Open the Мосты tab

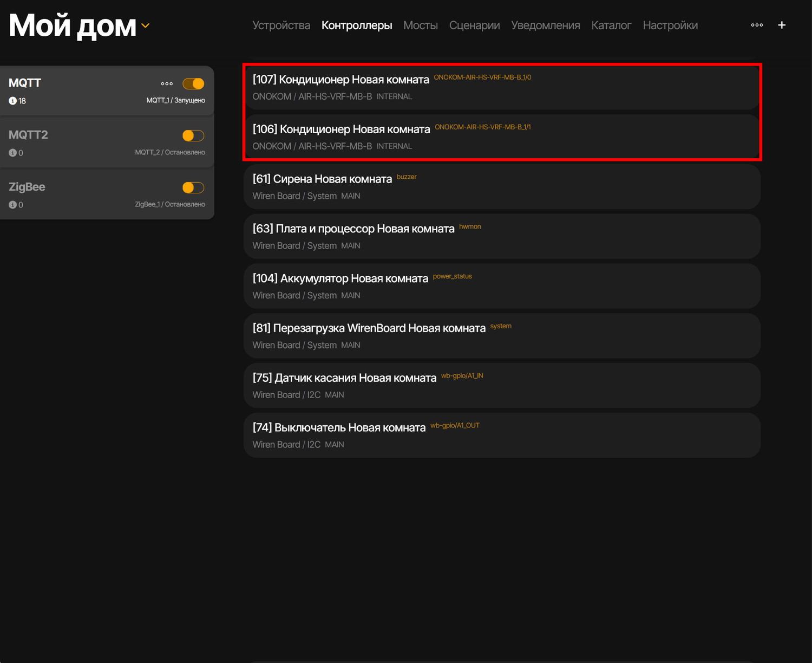coord(420,25)
